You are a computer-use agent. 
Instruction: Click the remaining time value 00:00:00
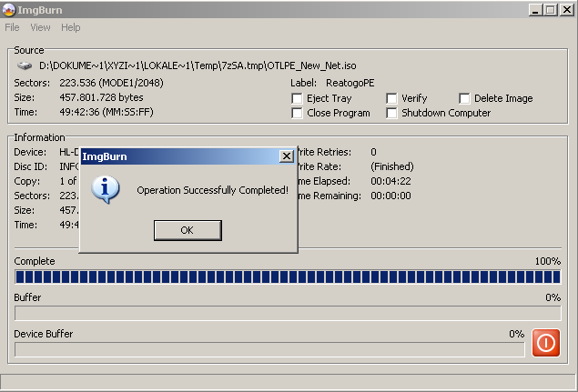coord(390,196)
